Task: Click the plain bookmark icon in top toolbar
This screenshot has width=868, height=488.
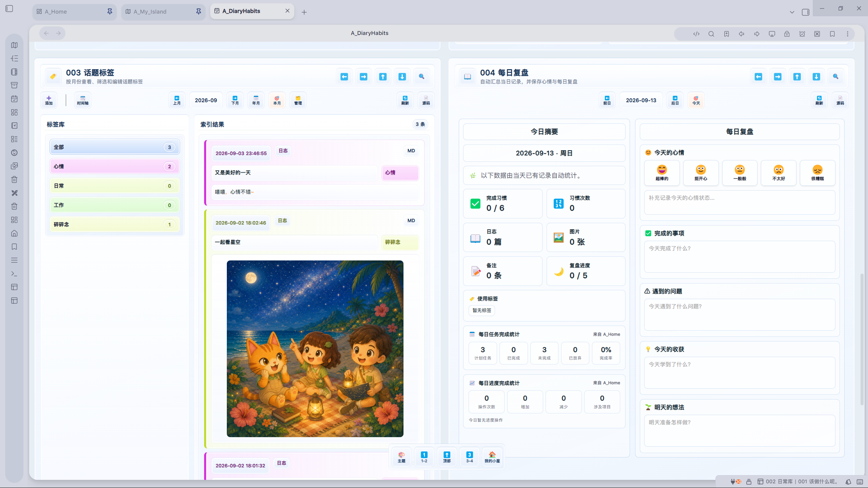Action: 832,34
